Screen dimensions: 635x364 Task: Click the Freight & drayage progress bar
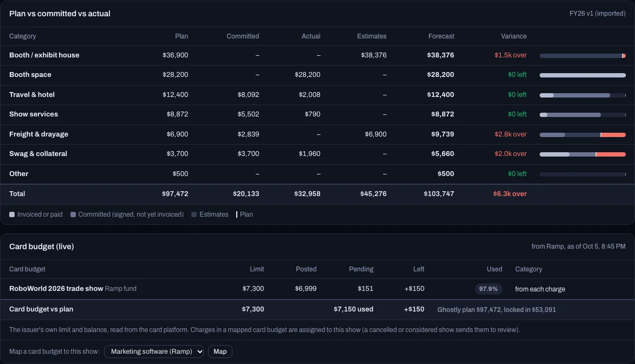582,134
